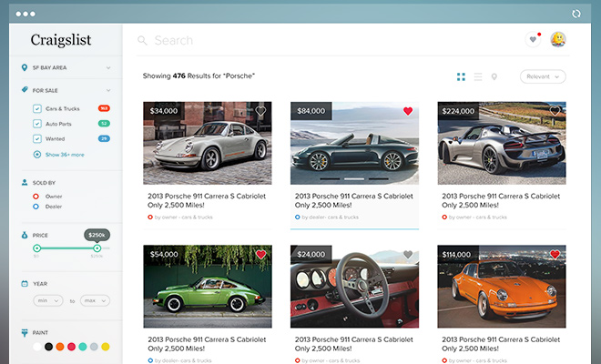The height and width of the screenshot is (364, 601).
Task: Click the Price money bag icon
Action: (25, 235)
